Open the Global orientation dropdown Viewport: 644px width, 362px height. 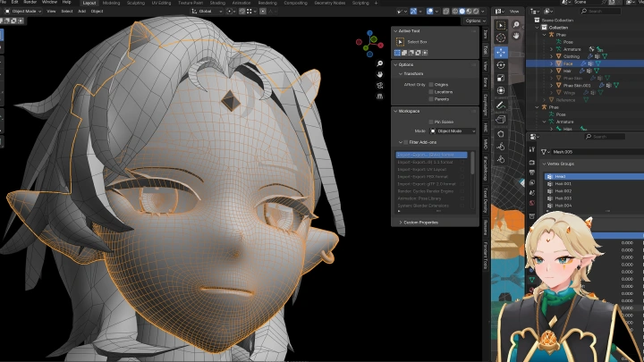[207, 12]
